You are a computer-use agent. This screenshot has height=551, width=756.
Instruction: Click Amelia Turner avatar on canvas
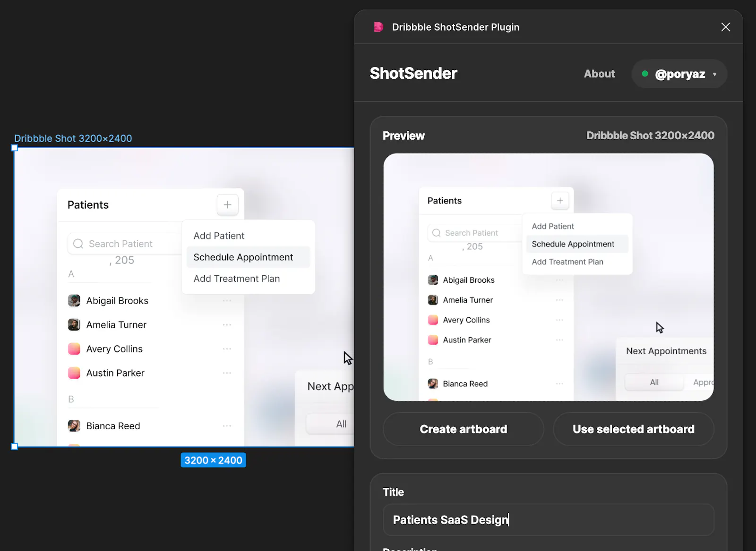click(x=74, y=325)
